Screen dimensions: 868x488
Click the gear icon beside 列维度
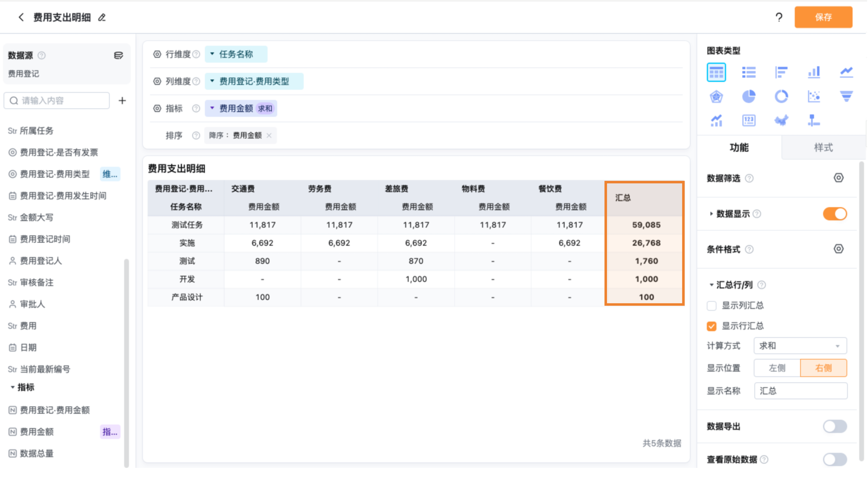click(157, 81)
